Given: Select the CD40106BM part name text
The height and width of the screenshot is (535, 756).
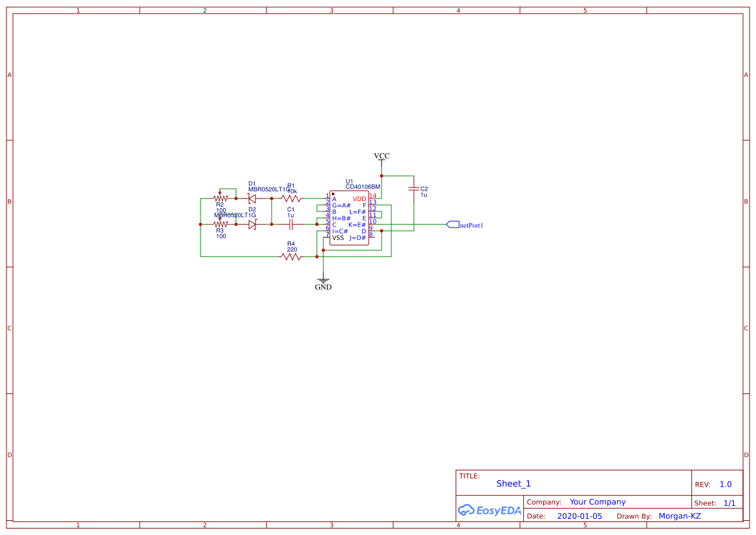Looking at the screenshot, I should pos(363,187).
